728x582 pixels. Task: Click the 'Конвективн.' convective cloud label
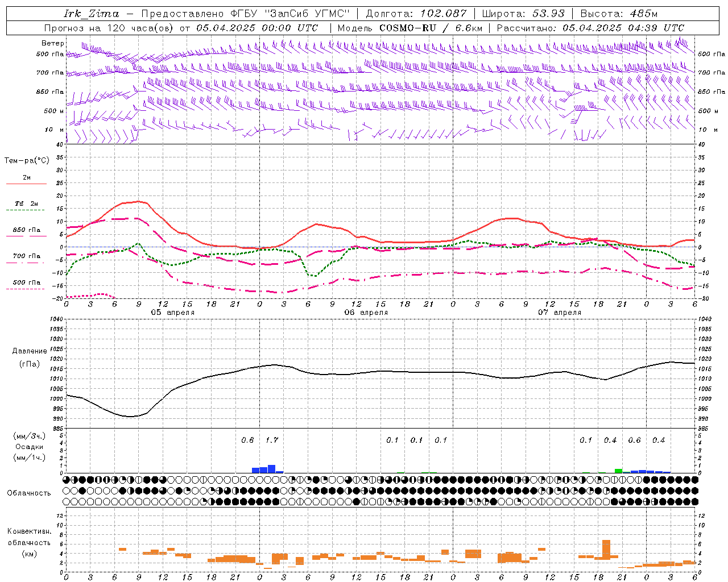29,531
